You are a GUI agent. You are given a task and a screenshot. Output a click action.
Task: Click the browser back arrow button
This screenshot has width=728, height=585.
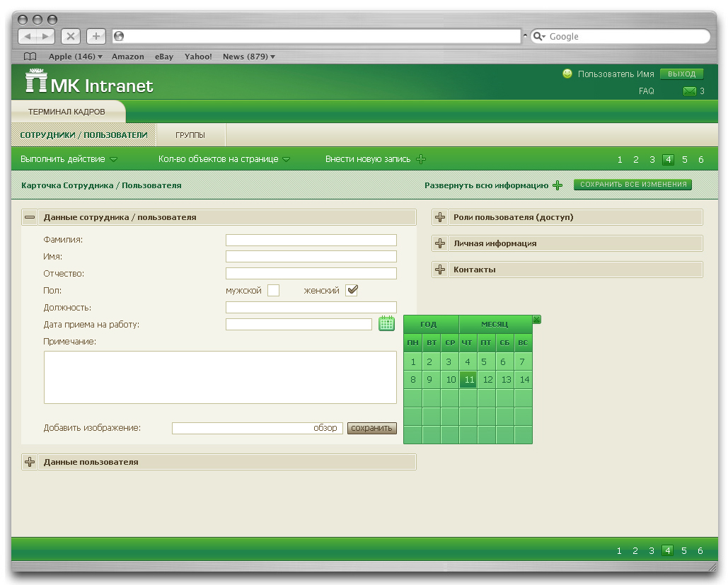(28, 36)
